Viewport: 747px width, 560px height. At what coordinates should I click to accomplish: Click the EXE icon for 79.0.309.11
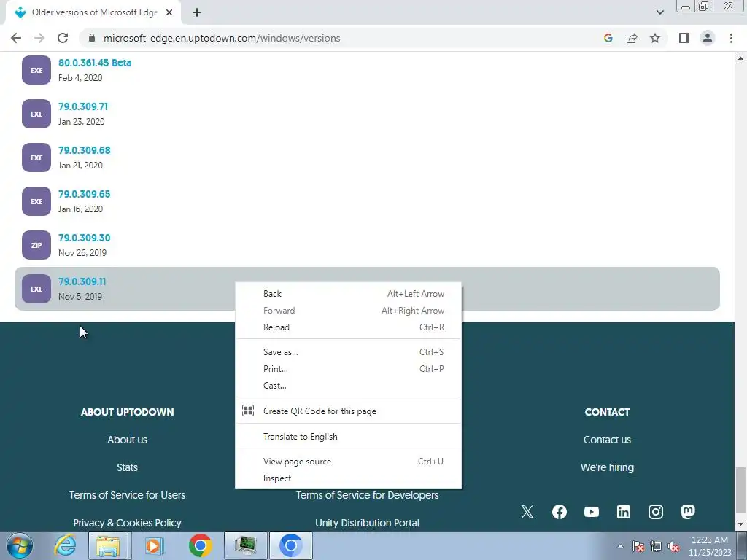point(36,289)
